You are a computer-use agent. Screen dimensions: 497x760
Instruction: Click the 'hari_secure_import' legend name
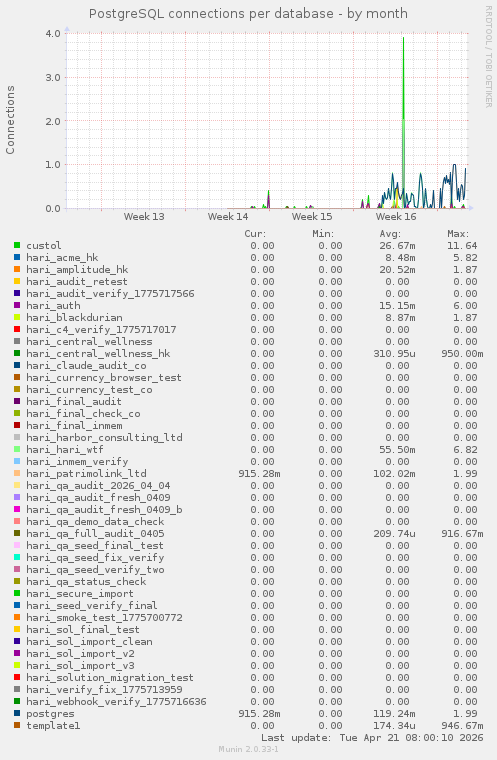pyautogui.click(x=80, y=594)
